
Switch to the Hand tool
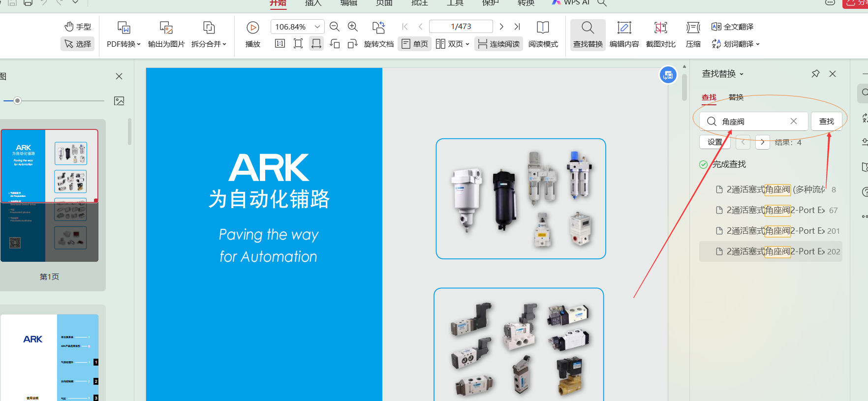tap(78, 27)
